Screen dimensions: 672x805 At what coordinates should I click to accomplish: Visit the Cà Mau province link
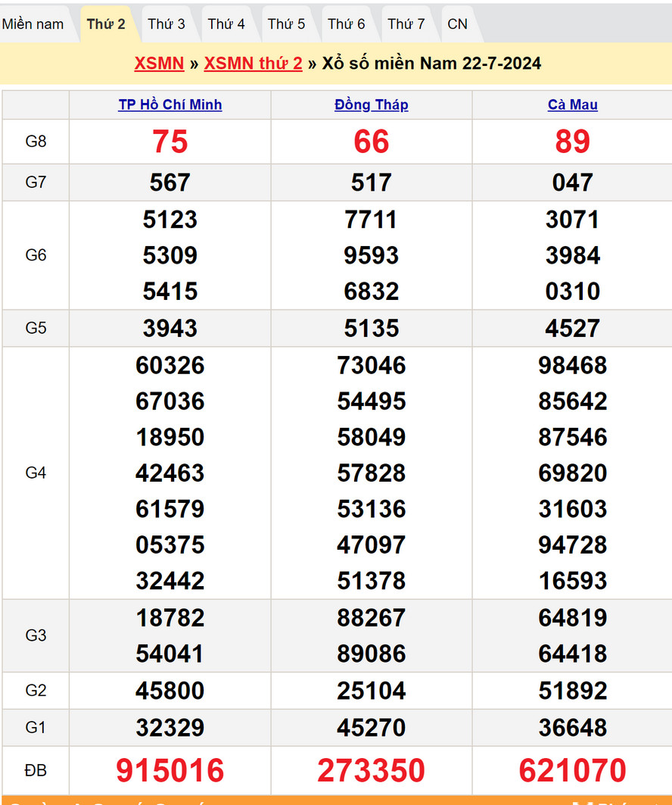pos(573,105)
